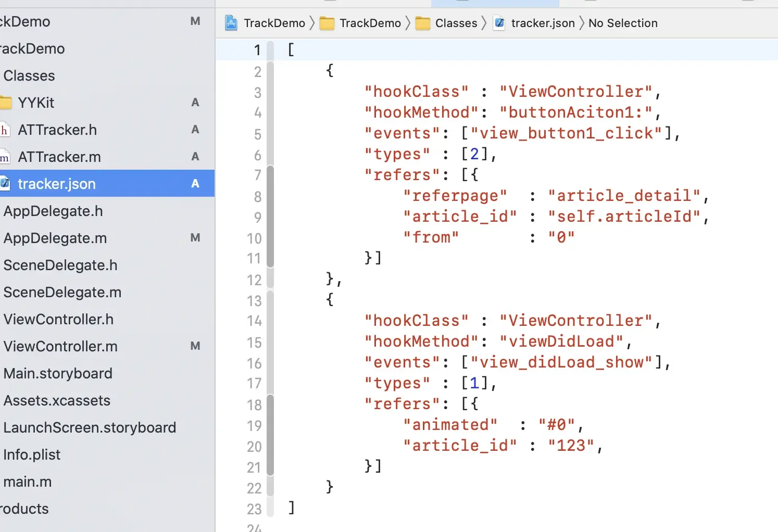Click the Classes folder icon in breadcrumb
Screen dimensions: 778x532
click(x=423, y=23)
